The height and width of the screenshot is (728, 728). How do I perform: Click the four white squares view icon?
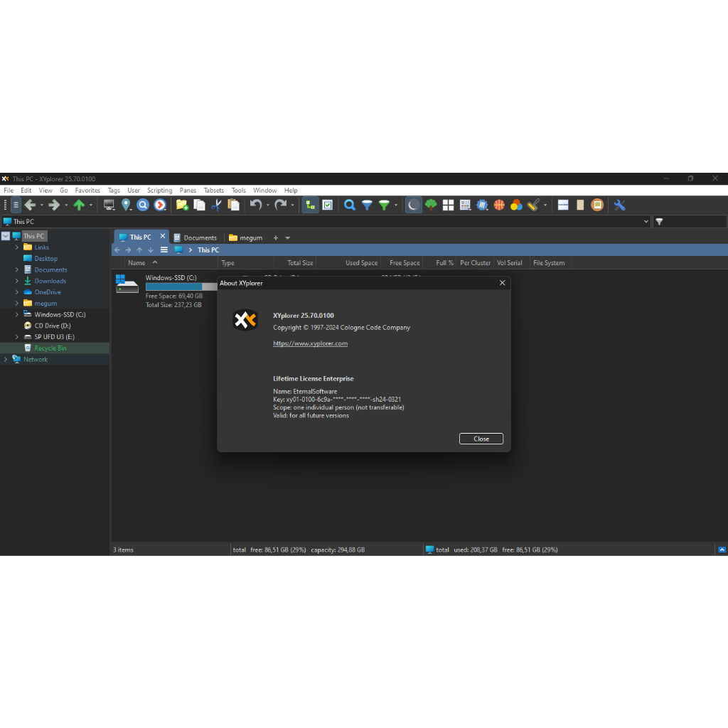[x=448, y=205]
